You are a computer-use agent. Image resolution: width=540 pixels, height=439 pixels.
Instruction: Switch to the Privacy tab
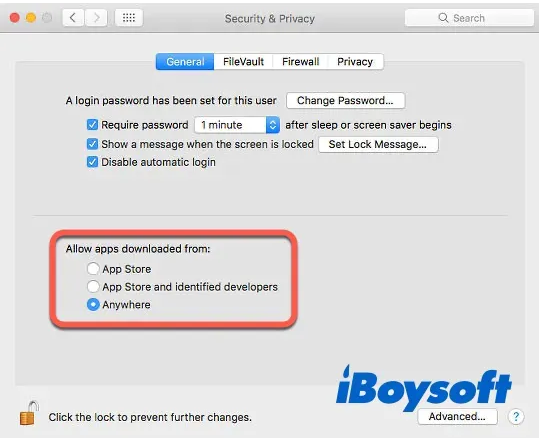pyautogui.click(x=355, y=62)
